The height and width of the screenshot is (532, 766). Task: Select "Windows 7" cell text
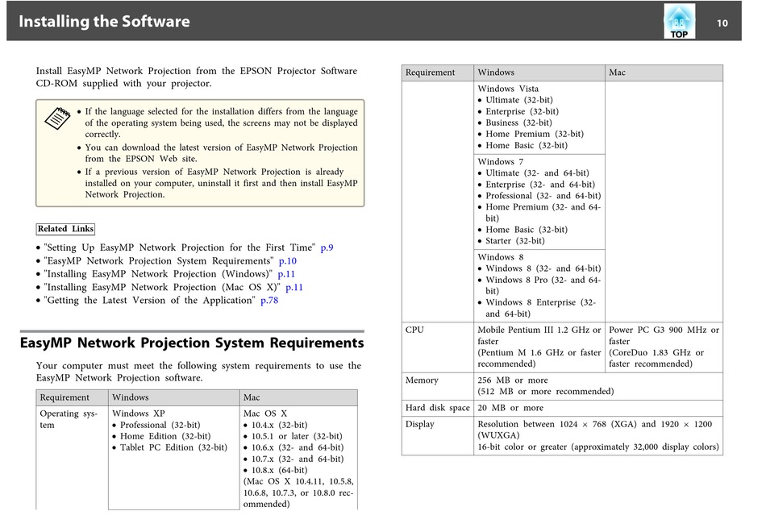[x=501, y=162]
